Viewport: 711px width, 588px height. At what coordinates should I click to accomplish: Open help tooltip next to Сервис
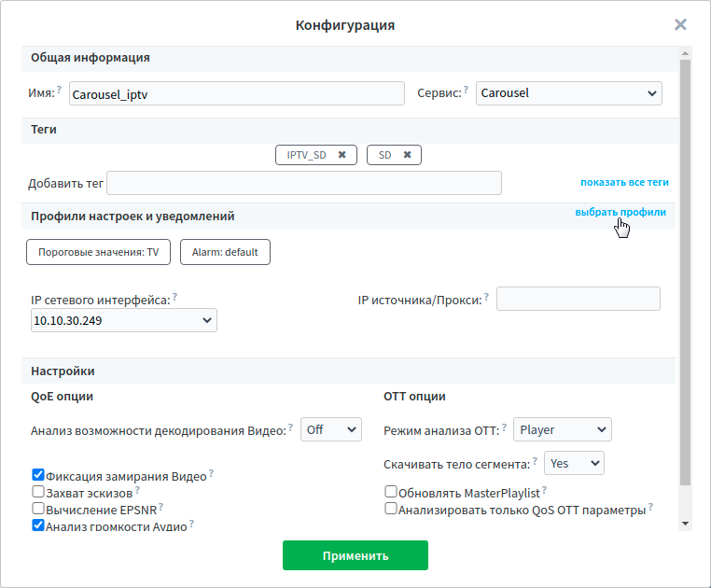tap(466, 90)
